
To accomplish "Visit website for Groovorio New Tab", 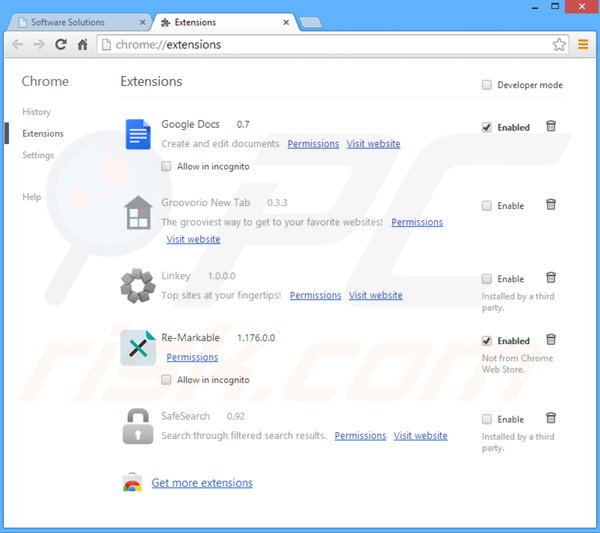I will [x=193, y=240].
